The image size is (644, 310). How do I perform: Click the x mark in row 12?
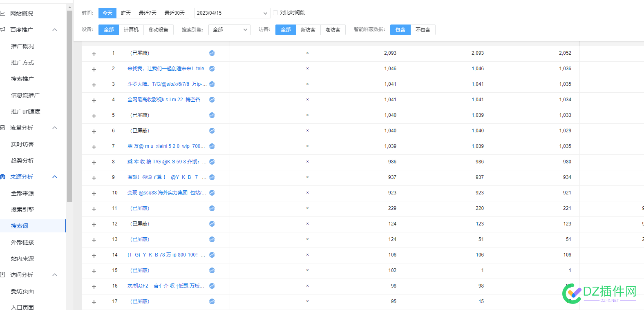point(307,224)
